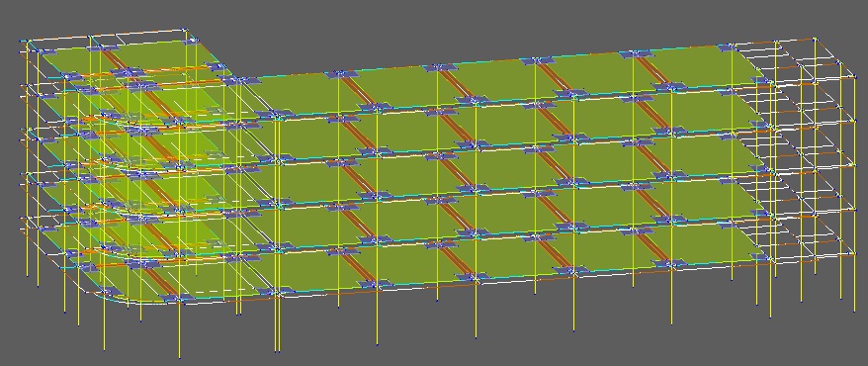Click bottom tip of the far-left column
The image size is (868, 366).
(x=27, y=275)
